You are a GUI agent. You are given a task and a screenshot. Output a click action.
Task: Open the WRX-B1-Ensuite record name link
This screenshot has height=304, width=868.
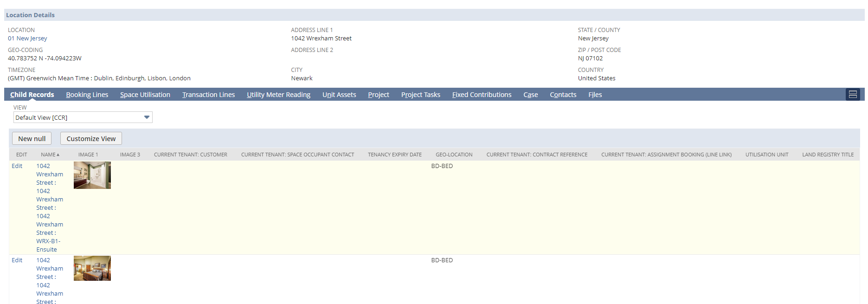pos(50,207)
